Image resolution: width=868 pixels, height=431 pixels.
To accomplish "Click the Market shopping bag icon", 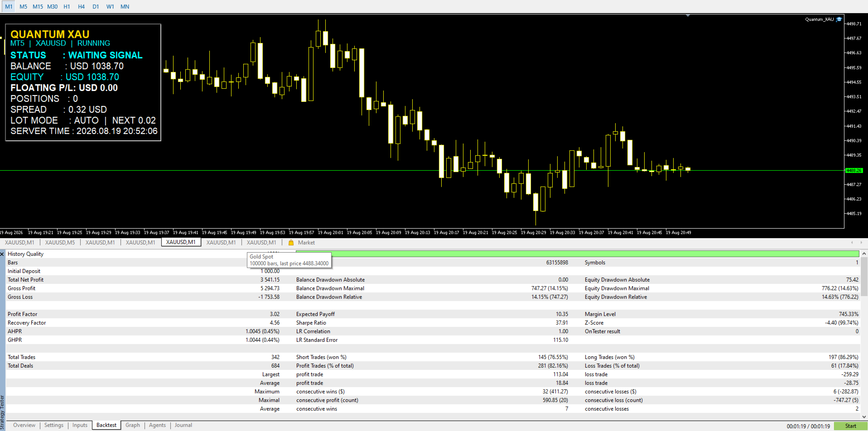I will [291, 243].
